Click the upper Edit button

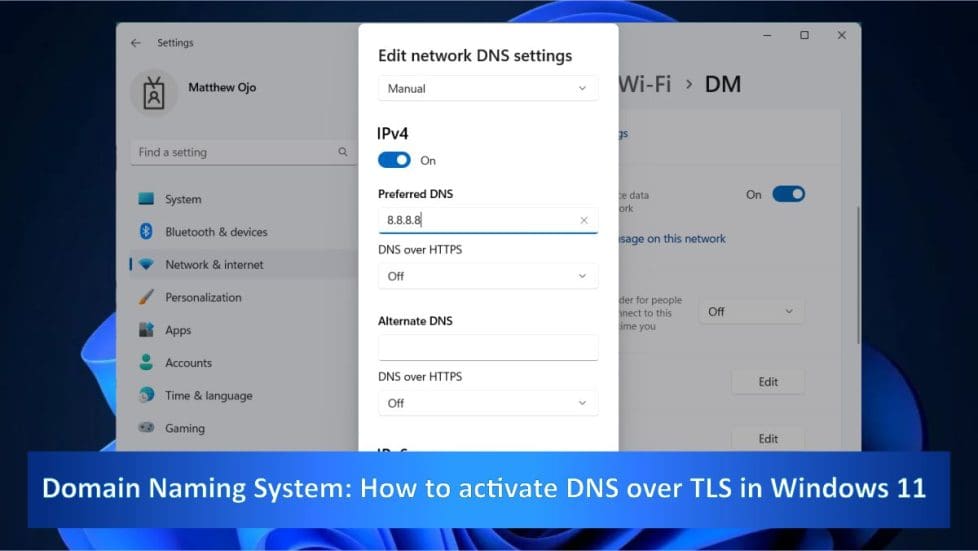pos(767,381)
